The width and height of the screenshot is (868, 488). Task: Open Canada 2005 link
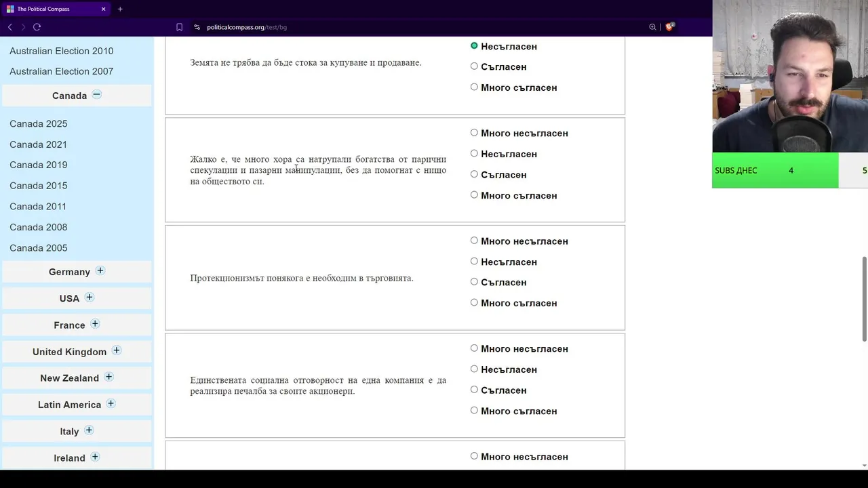[x=38, y=248]
